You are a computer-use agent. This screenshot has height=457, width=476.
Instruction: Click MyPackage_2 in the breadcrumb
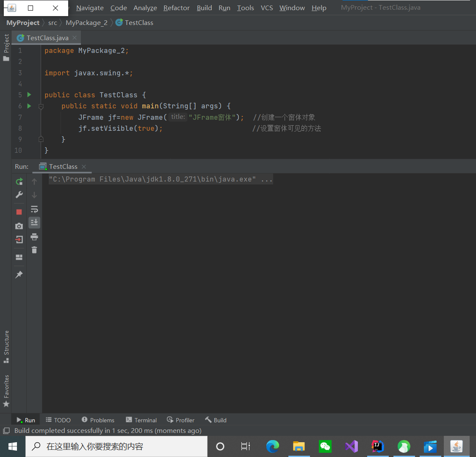coord(86,23)
